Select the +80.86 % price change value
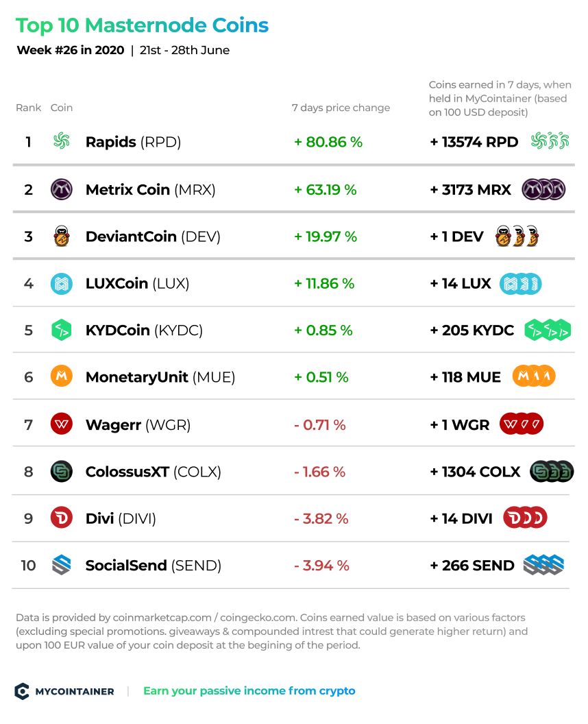Viewport: 588px width, 724px height. pos(328,142)
